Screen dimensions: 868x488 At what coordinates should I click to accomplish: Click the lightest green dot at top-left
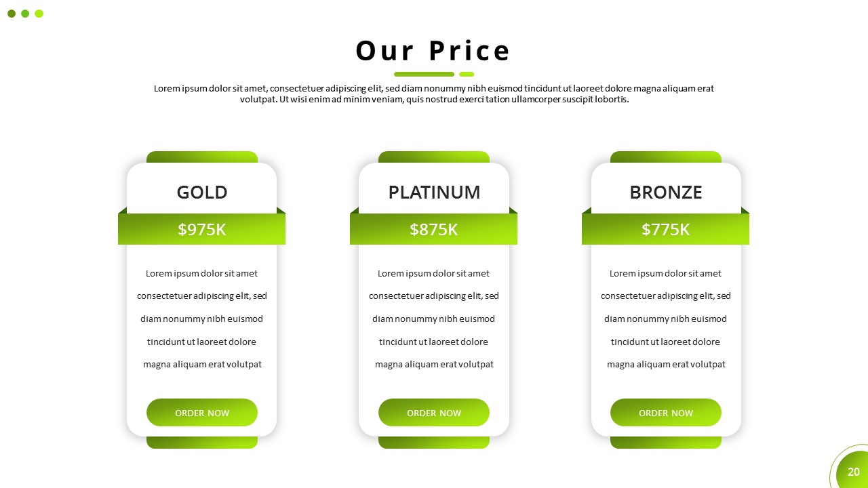tap(39, 14)
